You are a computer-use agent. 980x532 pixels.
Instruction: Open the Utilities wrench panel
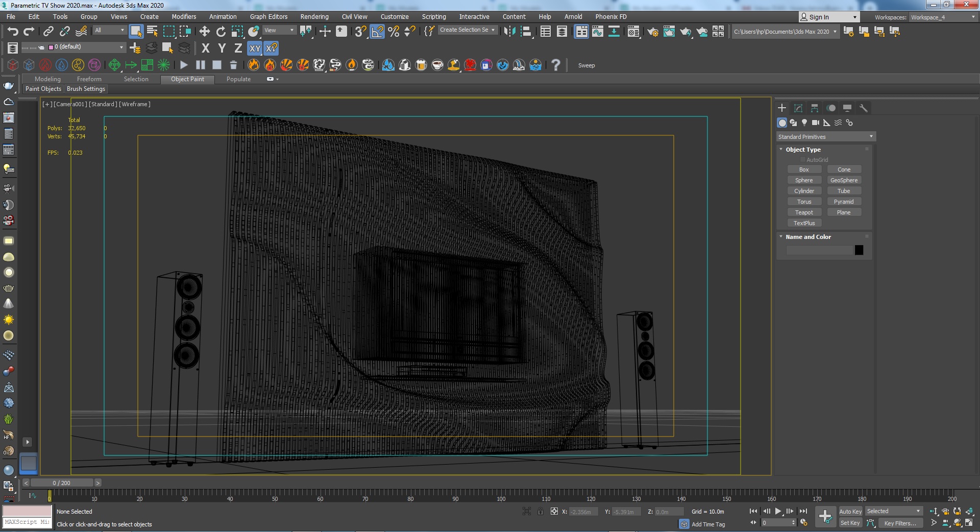pos(863,108)
